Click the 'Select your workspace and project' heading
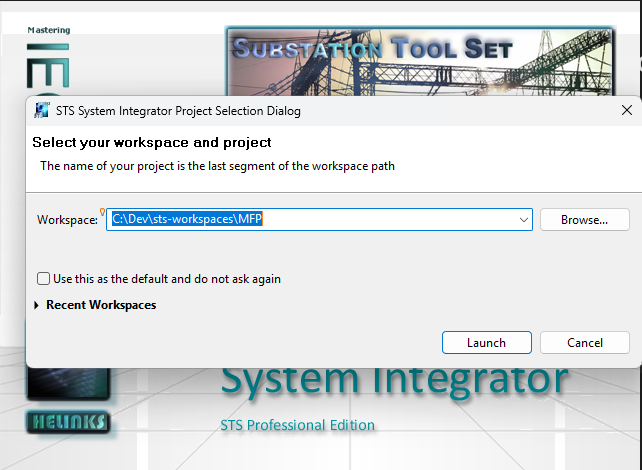 click(151, 142)
